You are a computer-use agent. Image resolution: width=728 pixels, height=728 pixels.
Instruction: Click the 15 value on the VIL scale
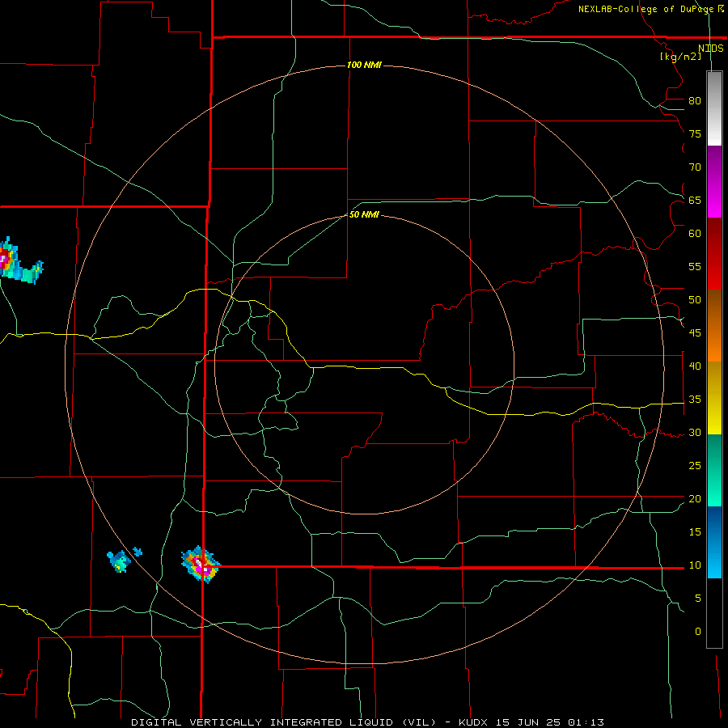click(695, 532)
